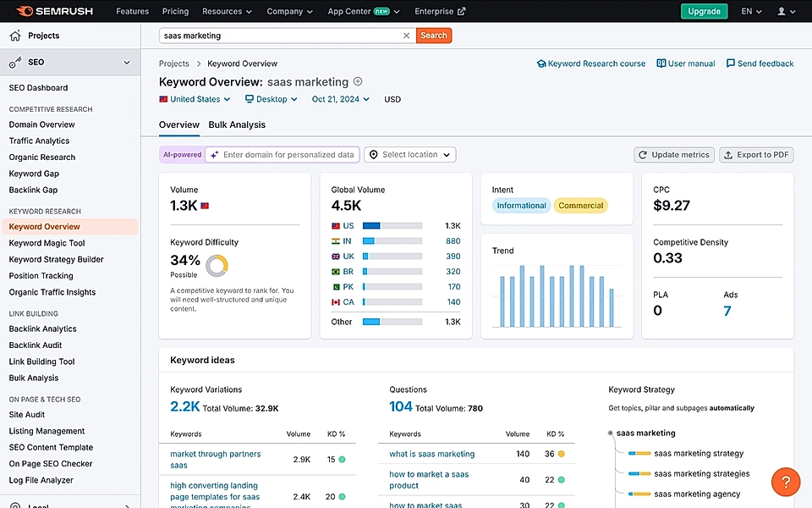Select the SEO toolkit icon in sidebar
Viewport: 812px width, 508px height.
(x=14, y=62)
